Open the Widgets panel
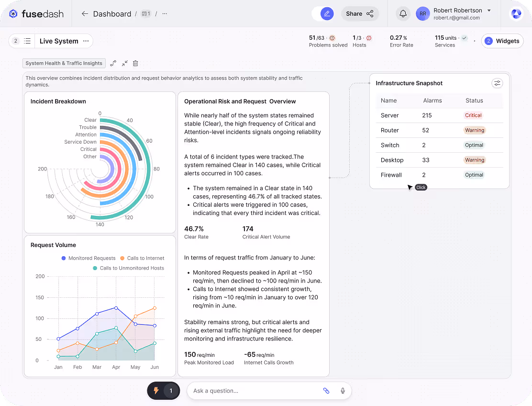The width and height of the screenshot is (532, 406). [502, 41]
